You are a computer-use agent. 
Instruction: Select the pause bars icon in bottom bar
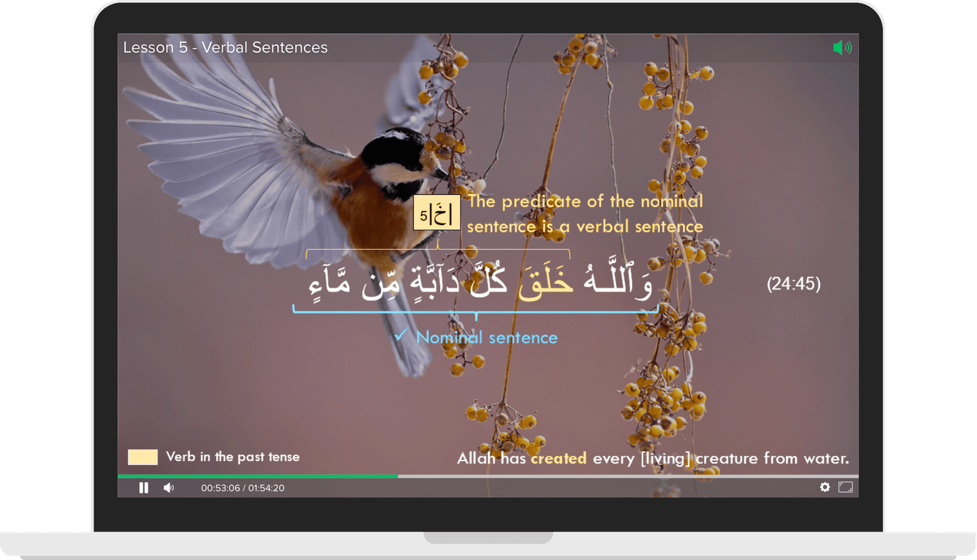144,487
